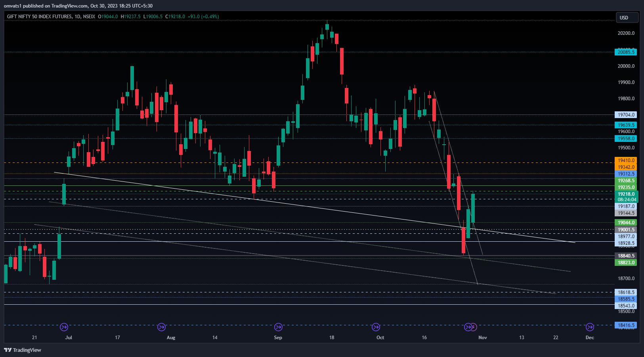This screenshot has width=644, height=357.
Task: Select the gray 19144.5 price label
Action: coord(626,213)
